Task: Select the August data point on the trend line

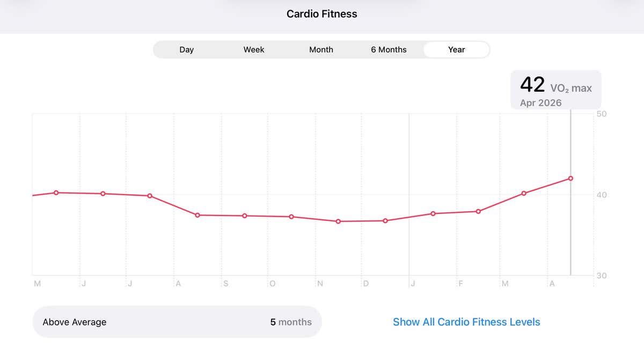Action: tap(197, 214)
